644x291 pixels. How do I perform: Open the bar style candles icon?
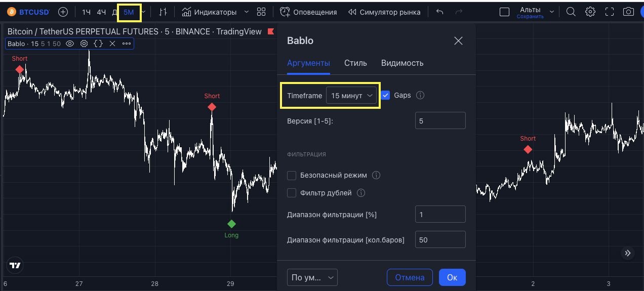click(163, 12)
